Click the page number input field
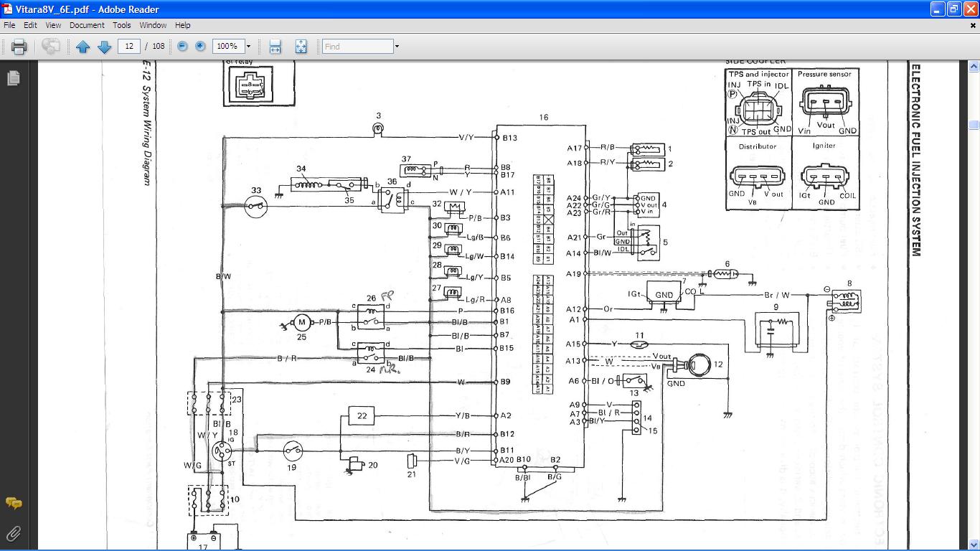This screenshot has width=980, height=551. coord(129,46)
